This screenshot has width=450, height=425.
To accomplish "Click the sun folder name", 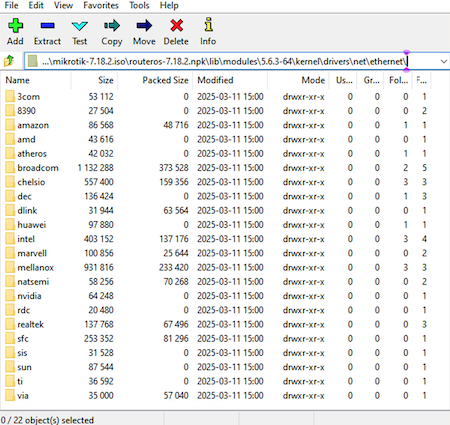I will pos(24,367).
